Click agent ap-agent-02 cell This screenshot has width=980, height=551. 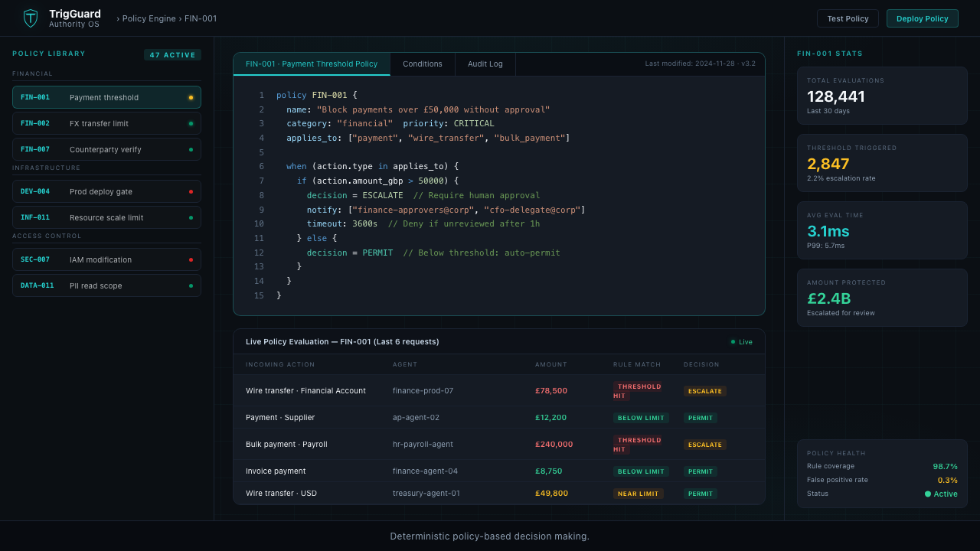[x=416, y=418]
